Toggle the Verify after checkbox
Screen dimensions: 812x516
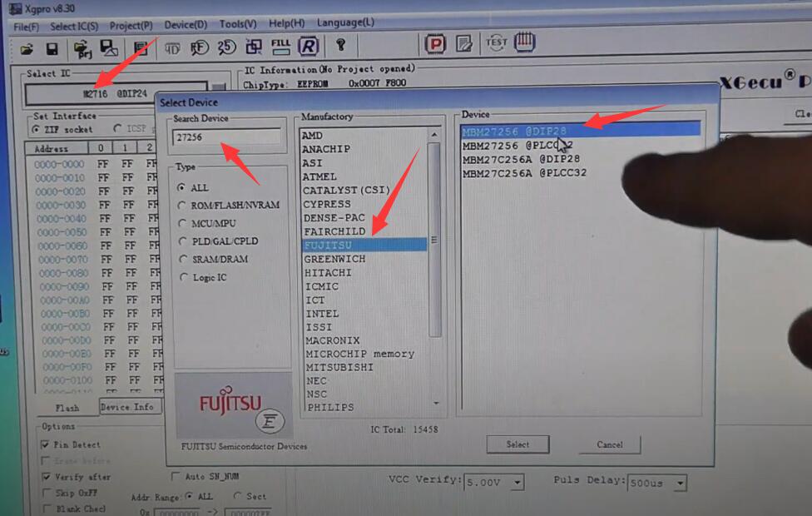coord(47,477)
